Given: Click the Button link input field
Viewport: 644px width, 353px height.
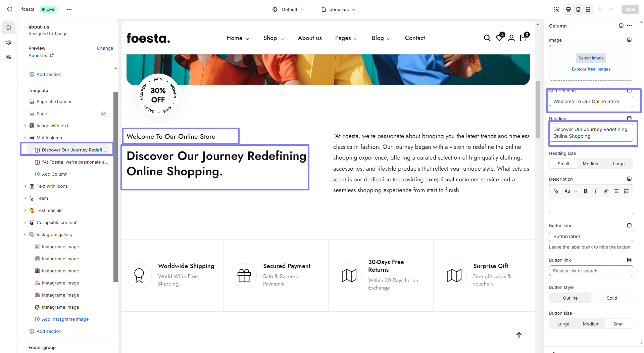Looking at the screenshot, I should click(591, 271).
